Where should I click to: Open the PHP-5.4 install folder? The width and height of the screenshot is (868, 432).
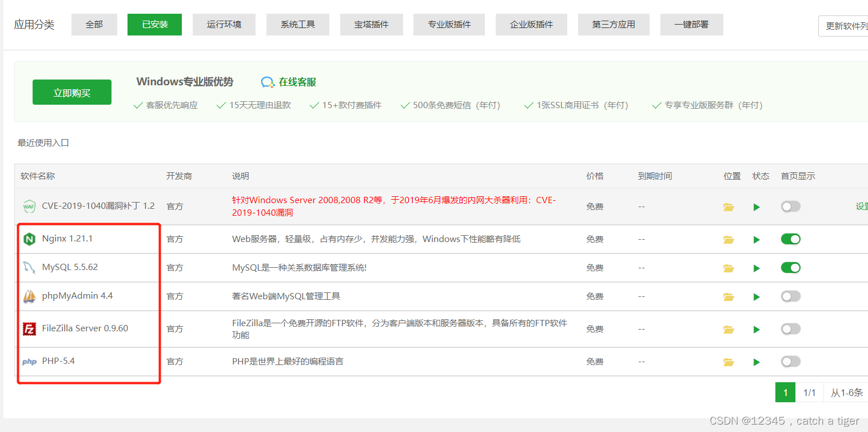coord(728,362)
